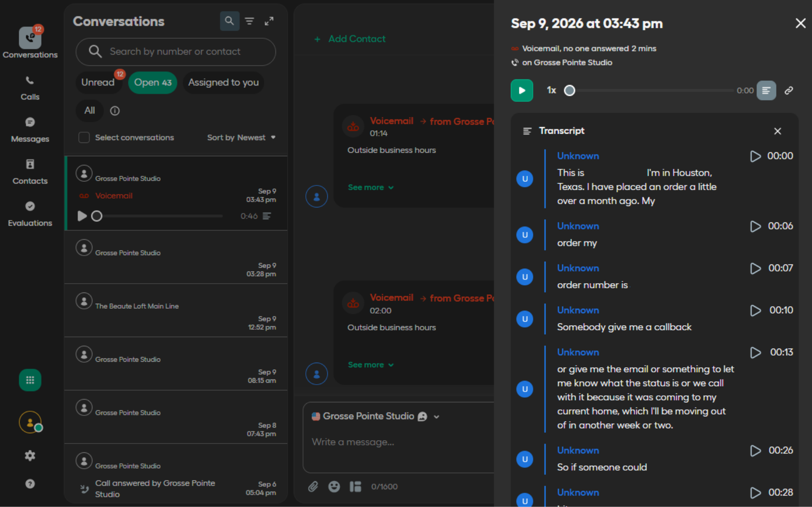Viewport: 812px width, 507px height.
Task: Show transcript from the voicemail list item
Action: 267,216
